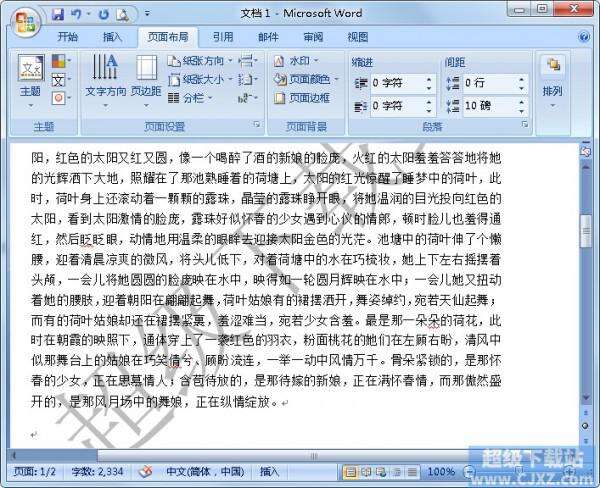Open the 审阅 review tab
This screenshot has width=600, height=488.
(x=313, y=37)
